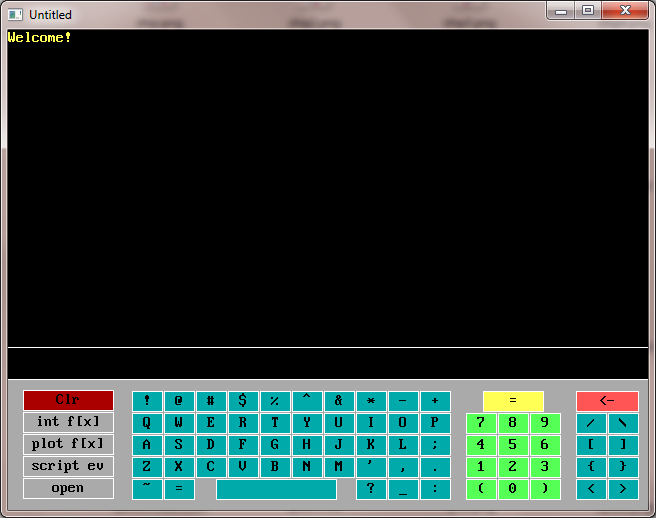
Task: Tap the left curly brace key
Action: (x=591, y=467)
